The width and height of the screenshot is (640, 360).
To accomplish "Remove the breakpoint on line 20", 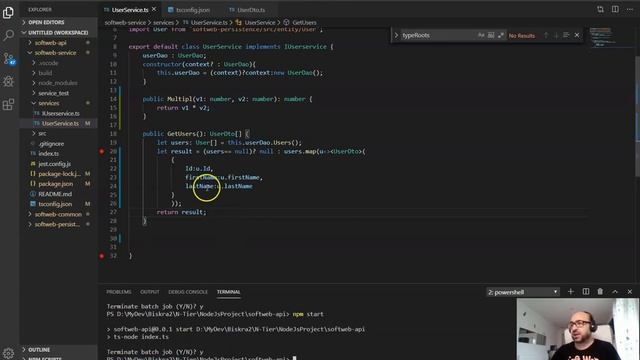I will (x=102, y=151).
